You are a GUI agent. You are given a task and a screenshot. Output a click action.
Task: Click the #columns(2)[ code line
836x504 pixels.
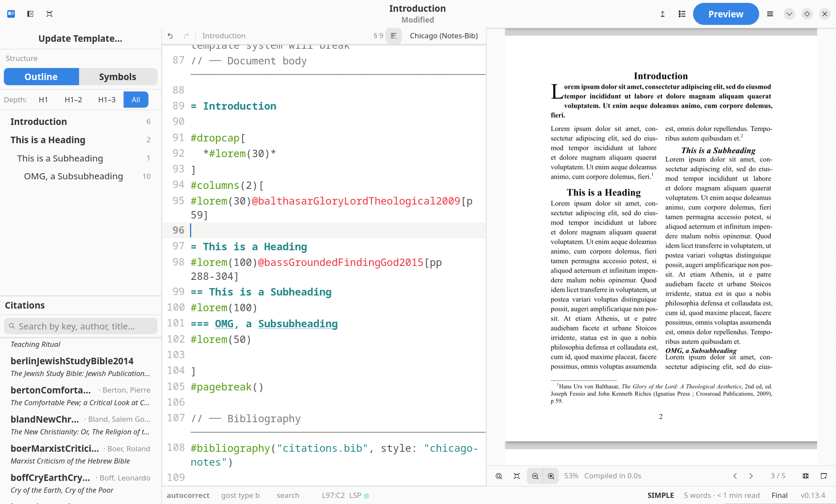[x=227, y=185]
